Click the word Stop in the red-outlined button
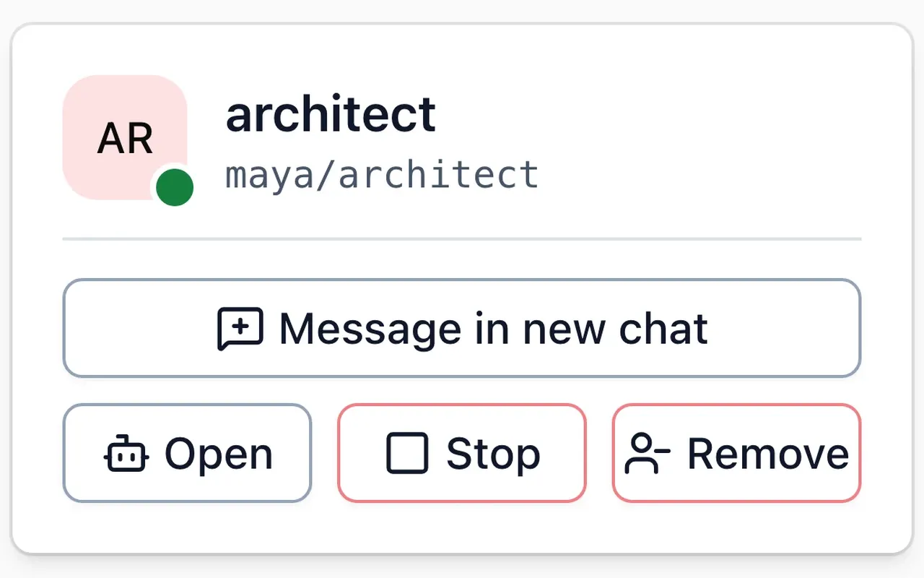Viewport: 924px width, 578px height. (493, 454)
